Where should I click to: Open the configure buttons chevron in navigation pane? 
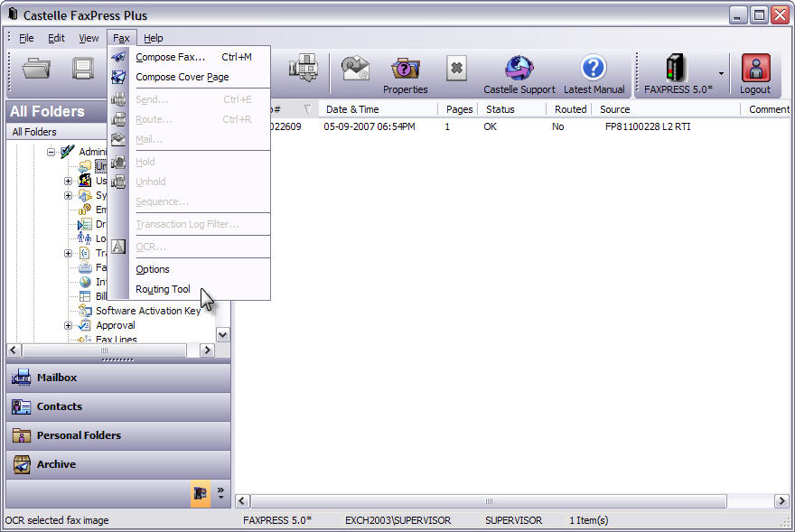pos(220,493)
